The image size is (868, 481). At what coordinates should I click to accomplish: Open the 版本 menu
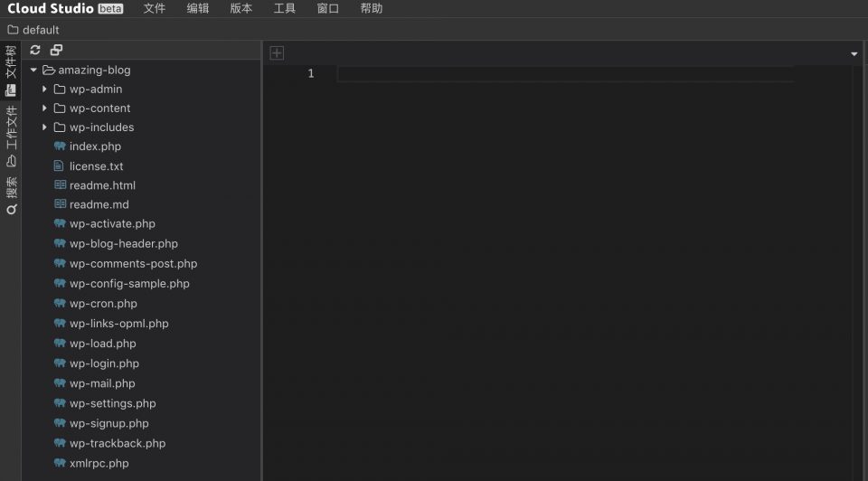pos(241,8)
